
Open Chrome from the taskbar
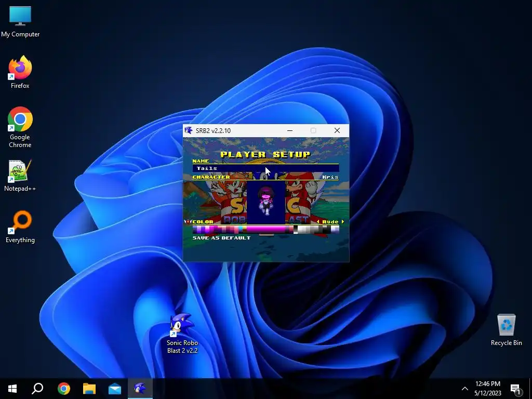(x=63, y=389)
